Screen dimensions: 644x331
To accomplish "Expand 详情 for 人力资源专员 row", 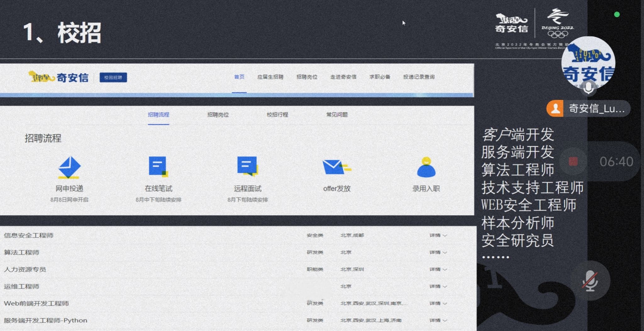I will (438, 269).
